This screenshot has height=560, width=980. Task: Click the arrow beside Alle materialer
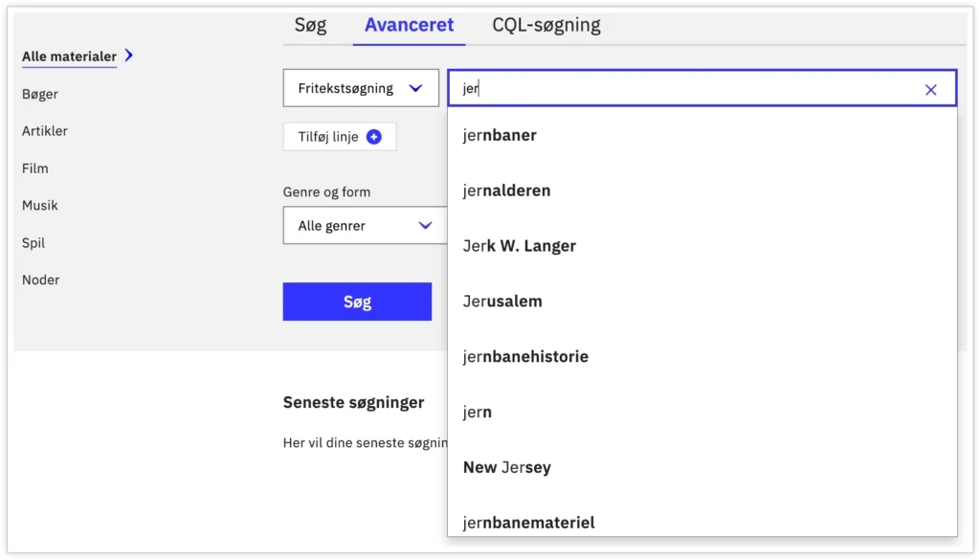point(129,56)
